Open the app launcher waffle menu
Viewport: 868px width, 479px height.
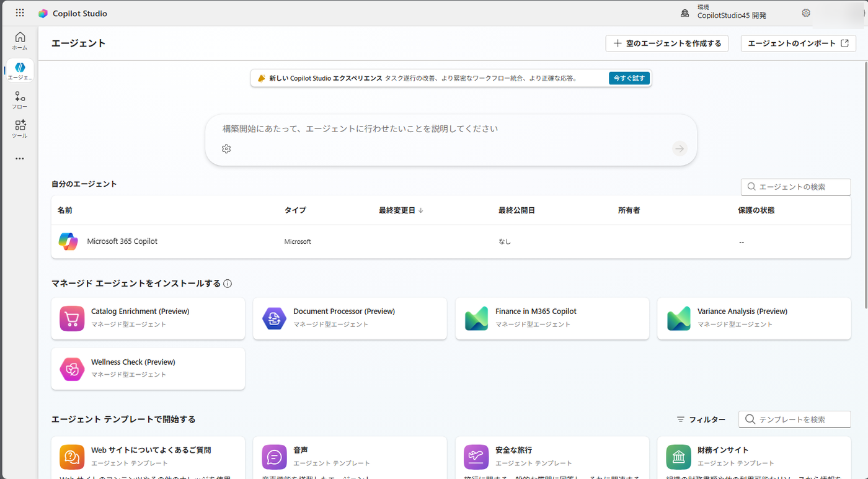click(x=20, y=13)
